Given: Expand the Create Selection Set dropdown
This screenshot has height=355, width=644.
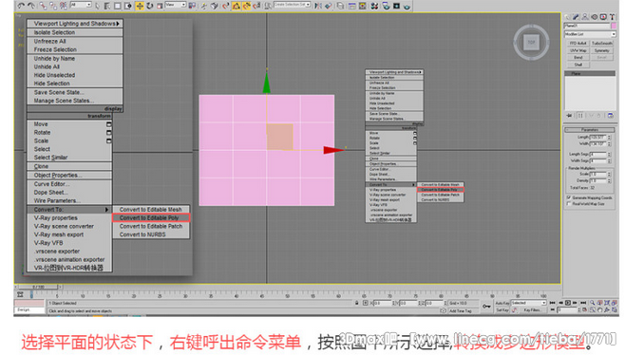Looking at the screenshot, I should pyautogui.click(x=292, y=5).
